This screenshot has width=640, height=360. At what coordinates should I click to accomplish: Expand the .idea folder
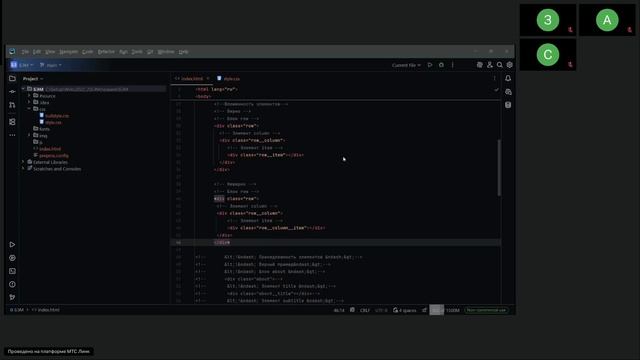pos(29,102)
